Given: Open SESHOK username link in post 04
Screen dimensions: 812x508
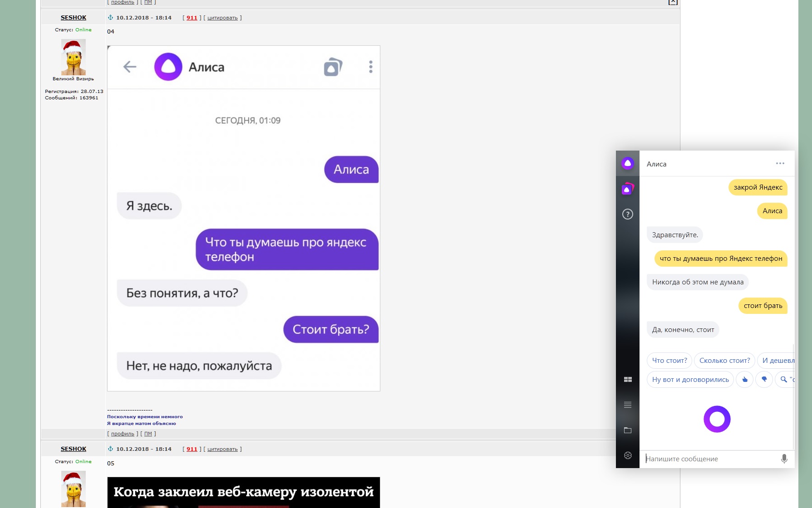Looking at the screenshot, I should click(x=74, y=18).
